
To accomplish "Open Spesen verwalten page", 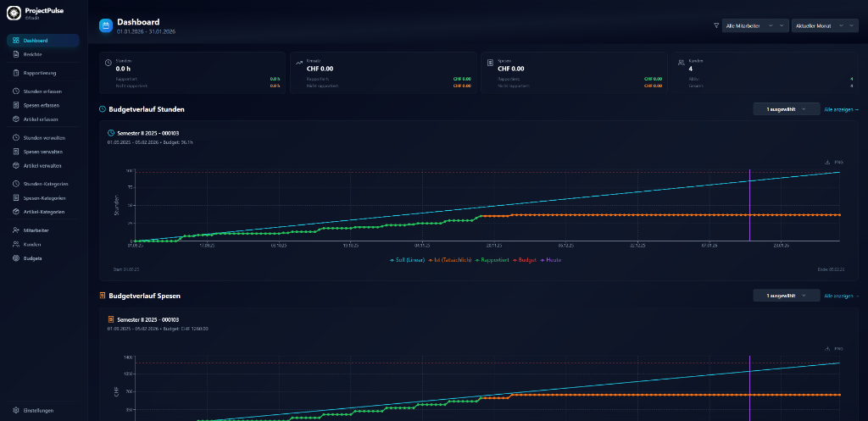I will (x=42, y=152).
